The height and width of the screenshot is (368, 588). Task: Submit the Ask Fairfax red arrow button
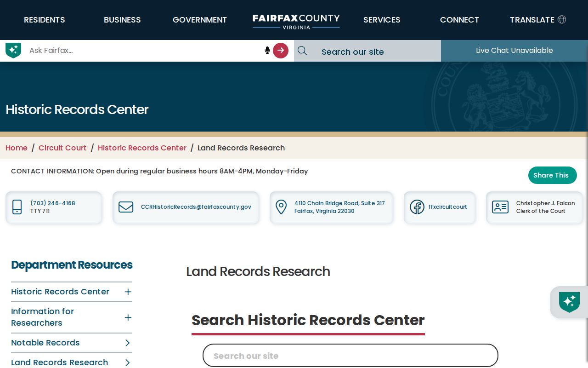coord(281,51)
